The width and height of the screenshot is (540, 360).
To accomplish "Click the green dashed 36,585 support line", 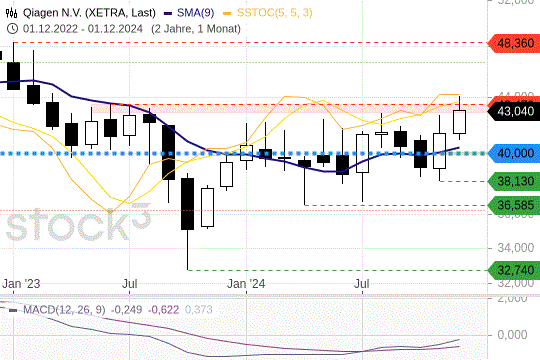I will tap(396, 205).
